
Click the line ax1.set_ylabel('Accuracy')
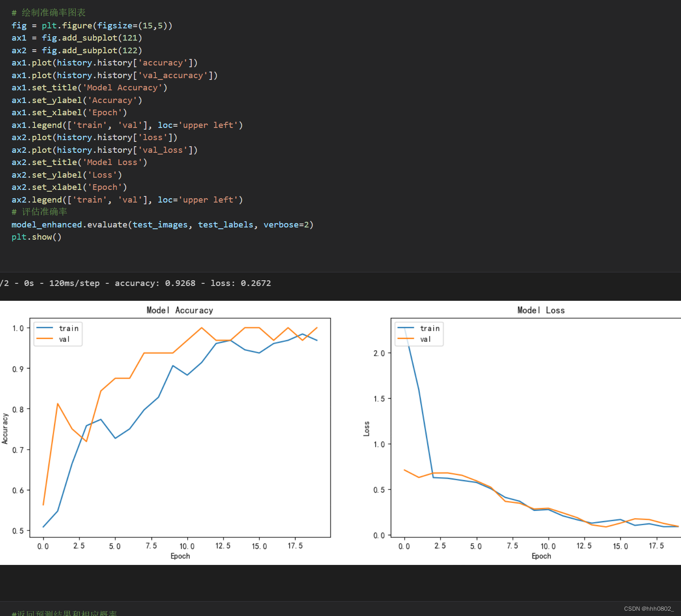(x=77, y=100)
